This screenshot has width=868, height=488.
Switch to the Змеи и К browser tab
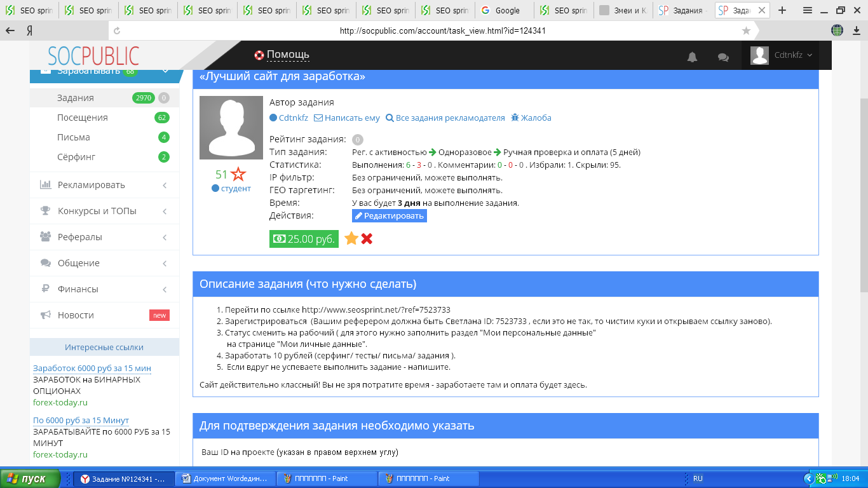[623, 10]
